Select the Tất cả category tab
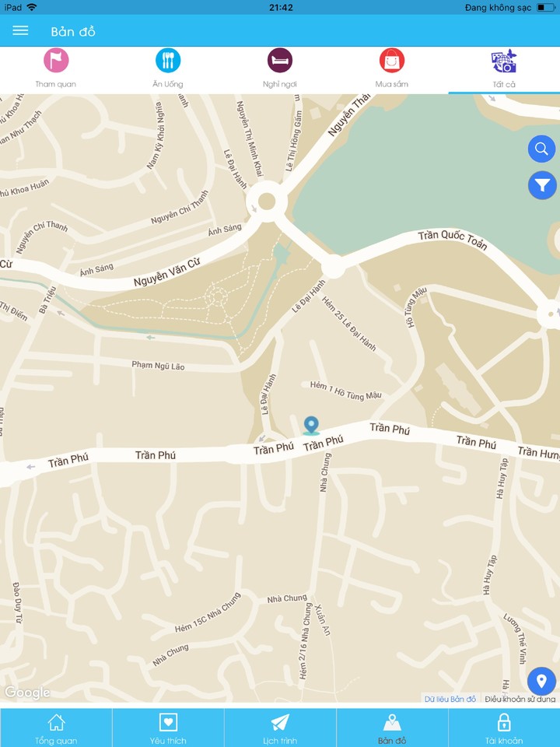Viewport: 560px width, 747px height. tap(504, 68)
